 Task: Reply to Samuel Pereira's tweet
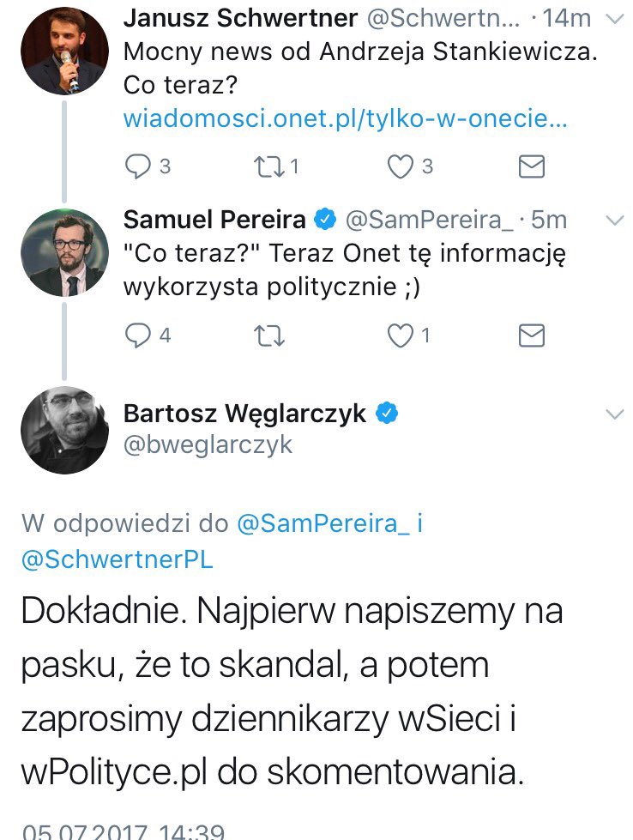[138, 335]
